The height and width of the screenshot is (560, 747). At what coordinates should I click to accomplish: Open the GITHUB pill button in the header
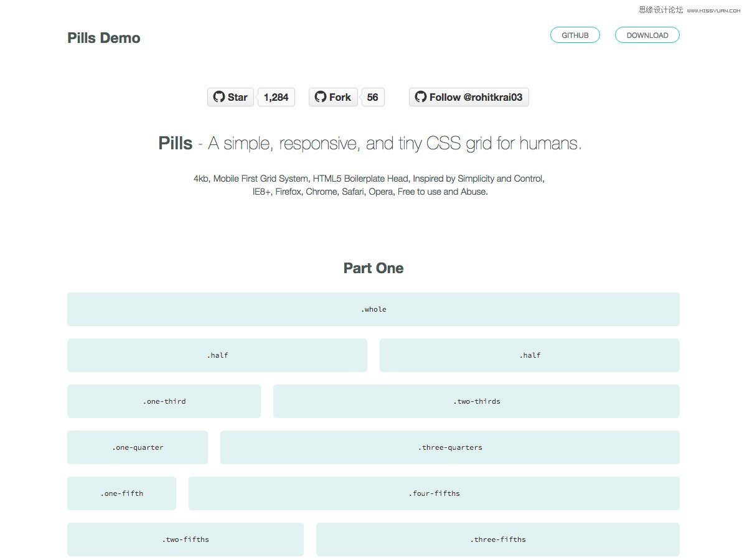pos(575,35)
